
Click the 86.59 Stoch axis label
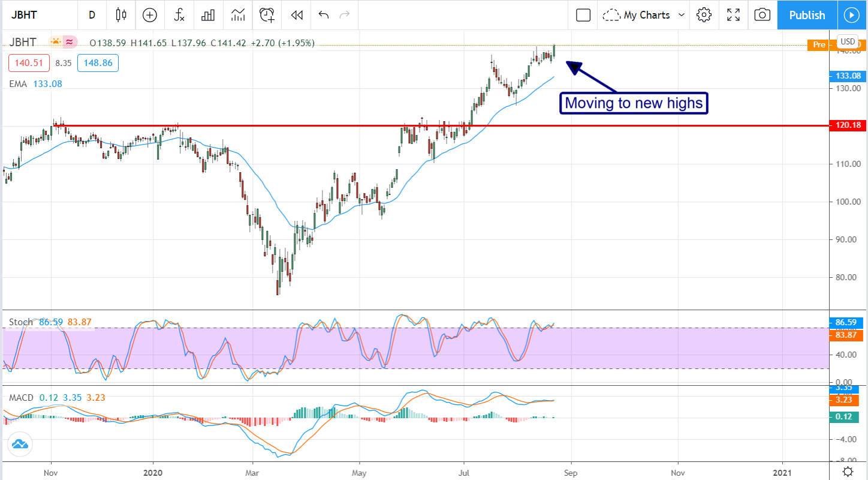[x=846, y=322]
